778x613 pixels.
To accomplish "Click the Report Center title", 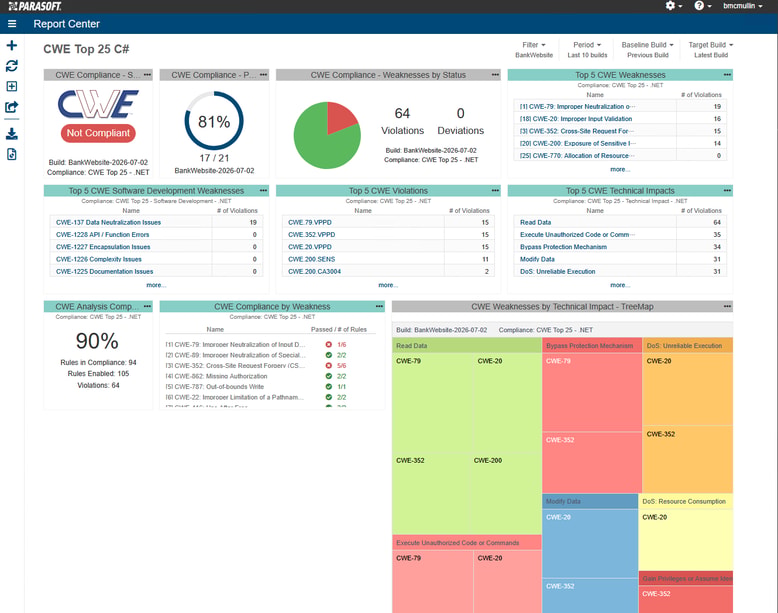I will tap(66, 24).
